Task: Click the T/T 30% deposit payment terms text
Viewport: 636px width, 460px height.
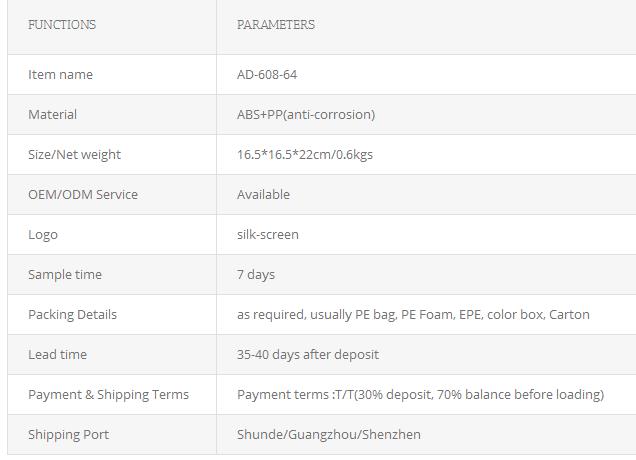Action: 421,395
